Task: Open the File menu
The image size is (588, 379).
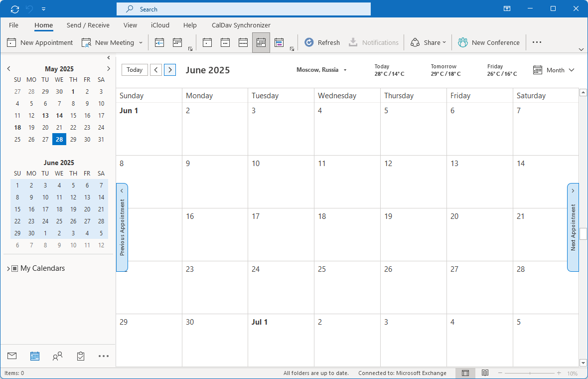Action: [x=13, y=25]
